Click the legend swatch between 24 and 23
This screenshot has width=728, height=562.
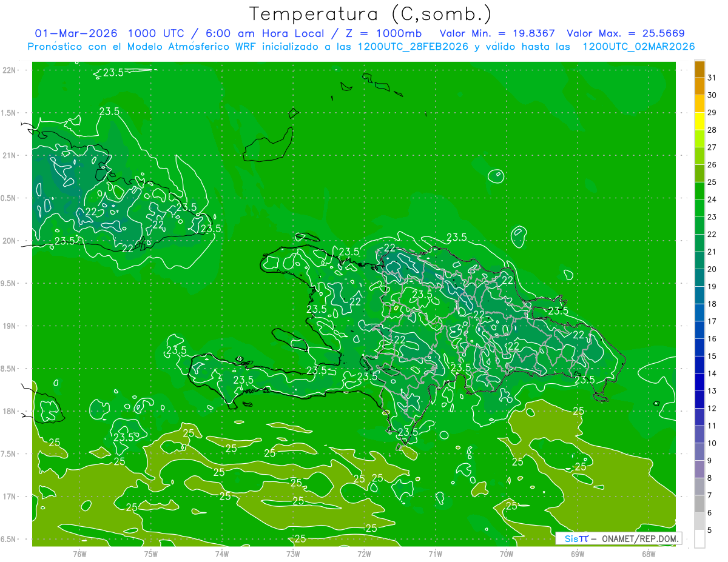coord(699,209)
